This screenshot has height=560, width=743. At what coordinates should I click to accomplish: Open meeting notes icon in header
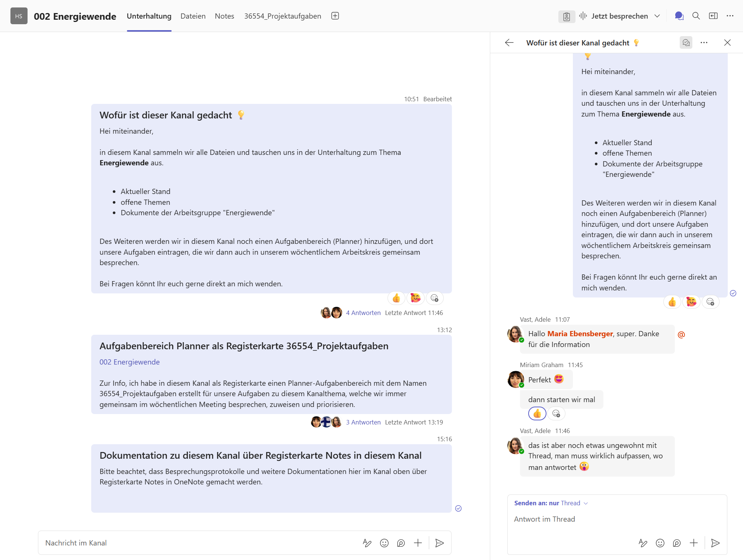click(x=566, y=16)
